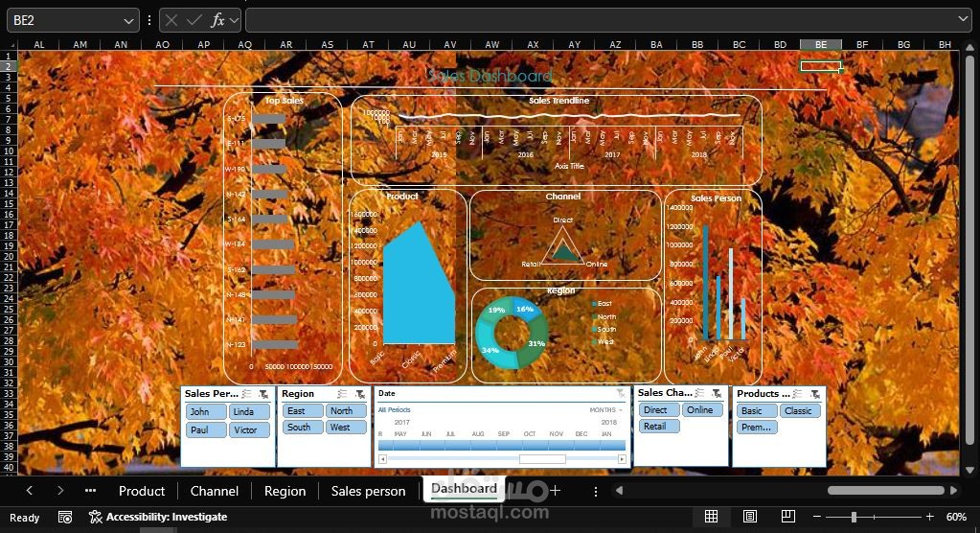Open the MONTHS time level dropdown
The width and height of the screenshot is (980, 533).
[606, 409]
